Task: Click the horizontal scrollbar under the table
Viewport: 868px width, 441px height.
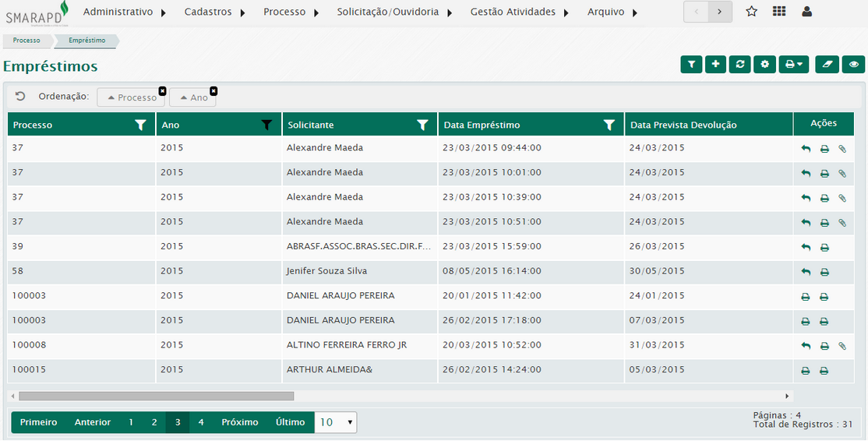Action: 156,396
